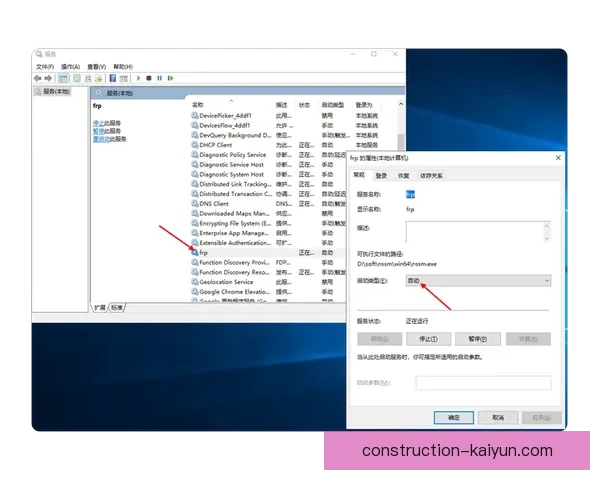Click the Stop Service square icon
The width and height of the screenshot is (600, 480).
coord(148,78)
